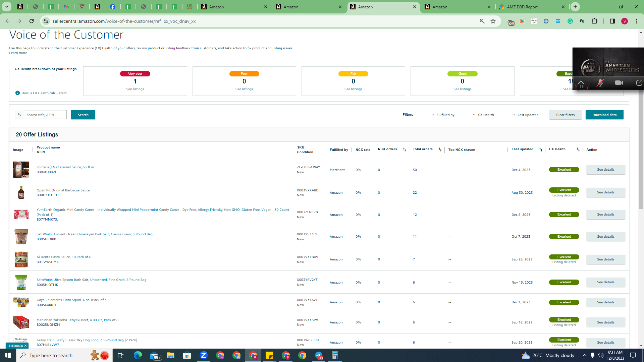This screenshot has width=644, height=362.
Task: Sort listings by CX Health column
Action: pyautogui.click(x=578, y=149)
